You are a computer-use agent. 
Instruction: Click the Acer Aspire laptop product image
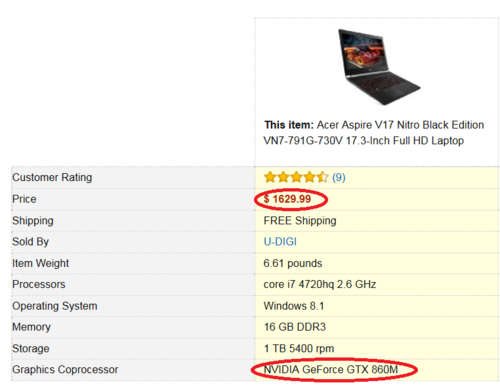379,67
